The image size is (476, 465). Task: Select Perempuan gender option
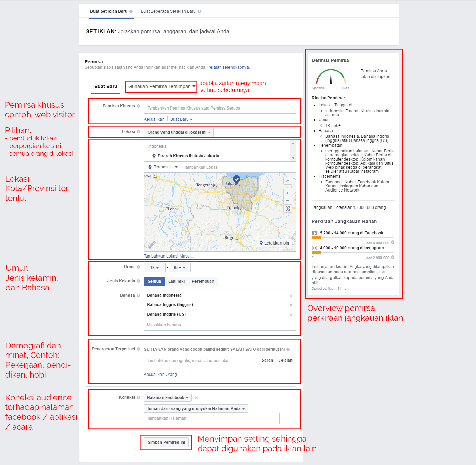tap(203, 281)
